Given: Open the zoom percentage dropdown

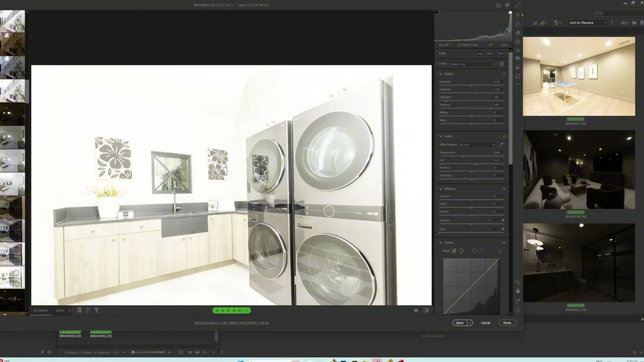Looking at the screenshot, I should pos(69,311).
